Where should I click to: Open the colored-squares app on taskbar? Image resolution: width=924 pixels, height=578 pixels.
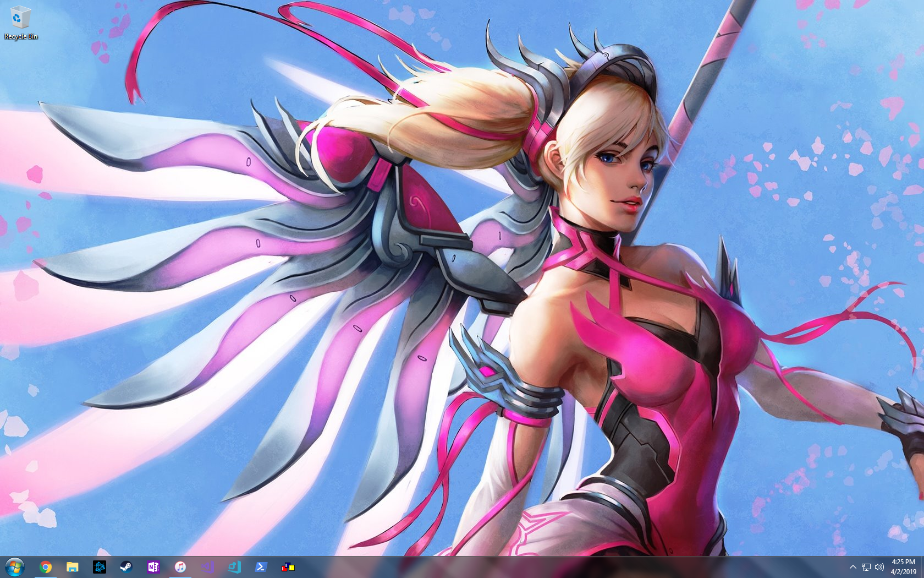288,567
